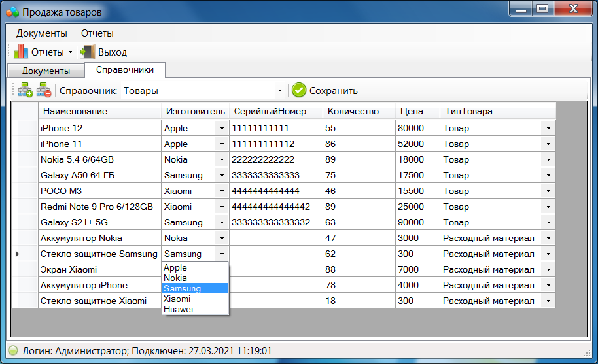Click the ТипТовара column header

tap(498, 111)
